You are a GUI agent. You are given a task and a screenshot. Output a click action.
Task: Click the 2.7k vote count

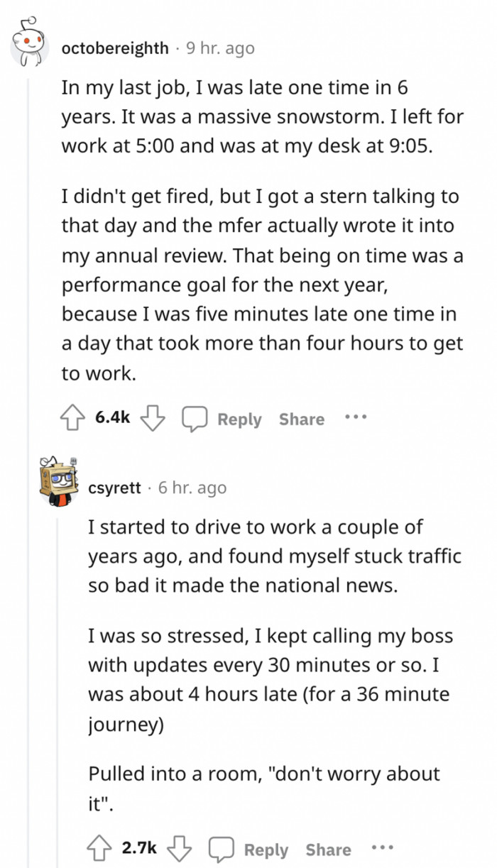[141, 848]
